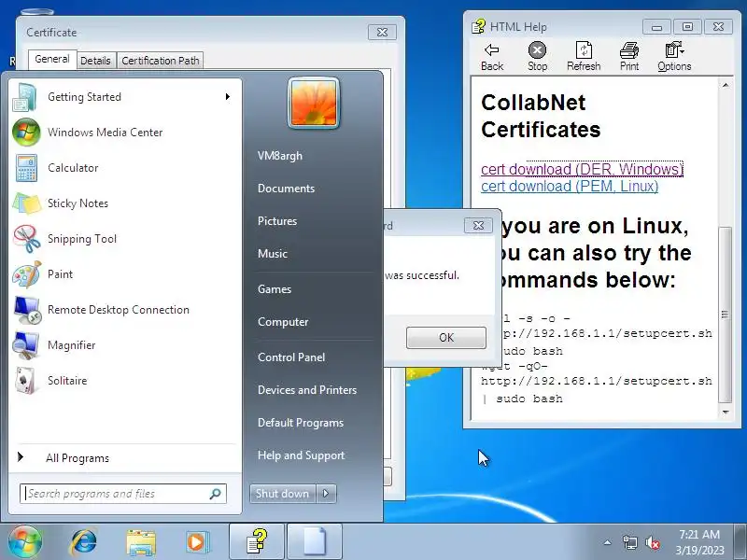This screenshot has height=560, width=747.
Task: Start the Magnifier
Action: 125,345
